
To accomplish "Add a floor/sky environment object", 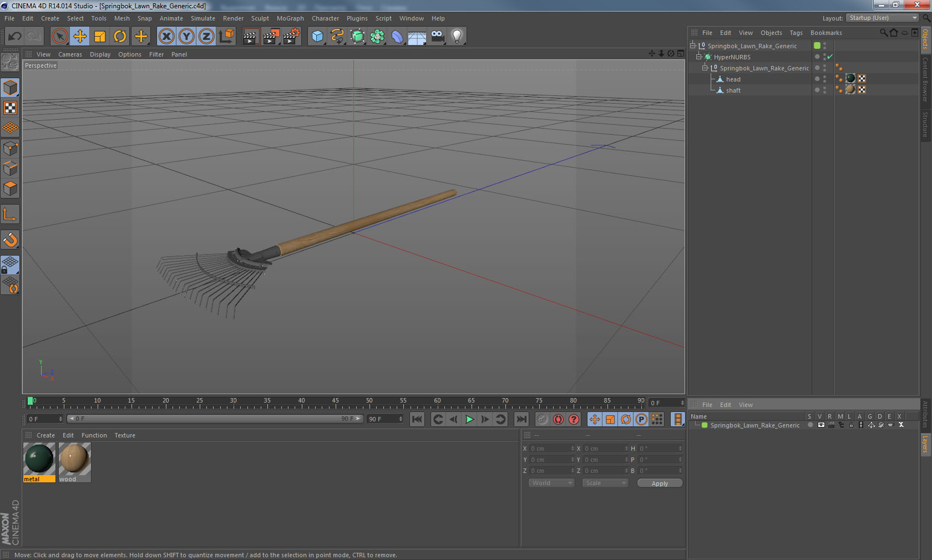I will pos(417,37).
